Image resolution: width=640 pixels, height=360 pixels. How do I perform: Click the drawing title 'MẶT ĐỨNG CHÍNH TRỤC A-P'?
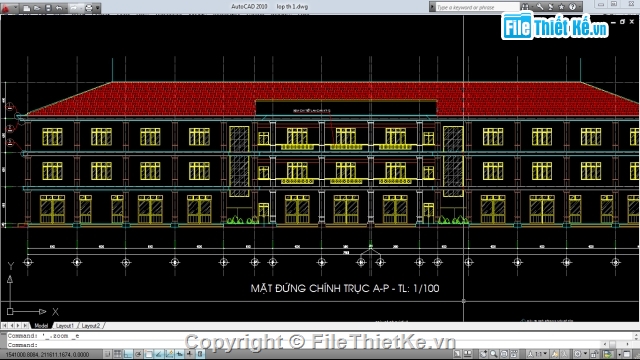pos(320,289)
